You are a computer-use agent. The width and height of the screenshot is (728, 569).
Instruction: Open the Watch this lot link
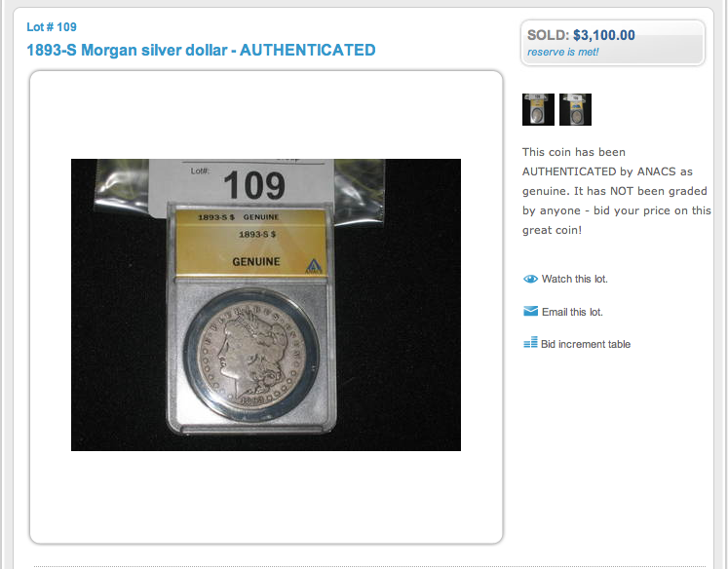pos(574,279)
